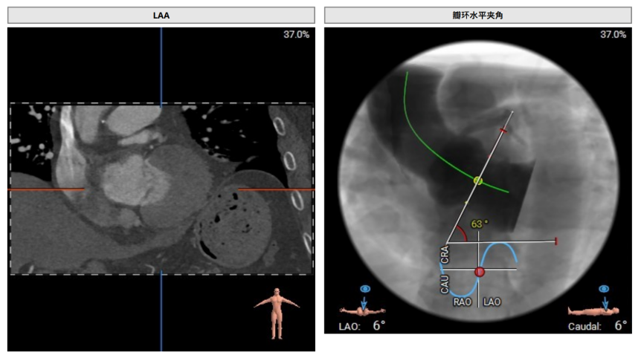The width and height of the screenshot is (644, 358).
Task: Click the blue vertical crosshair line above the CT image
Action: coord(161,67)
